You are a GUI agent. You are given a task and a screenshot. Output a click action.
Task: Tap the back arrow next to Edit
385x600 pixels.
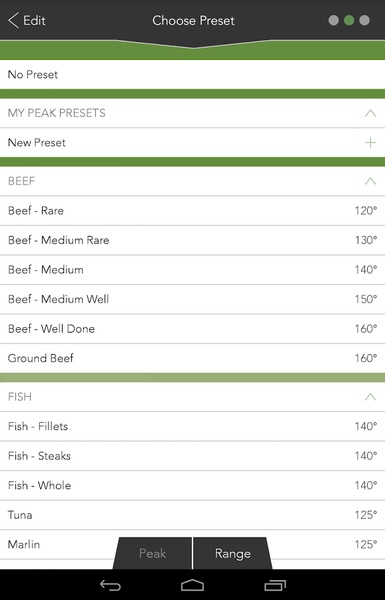[13, 20]
